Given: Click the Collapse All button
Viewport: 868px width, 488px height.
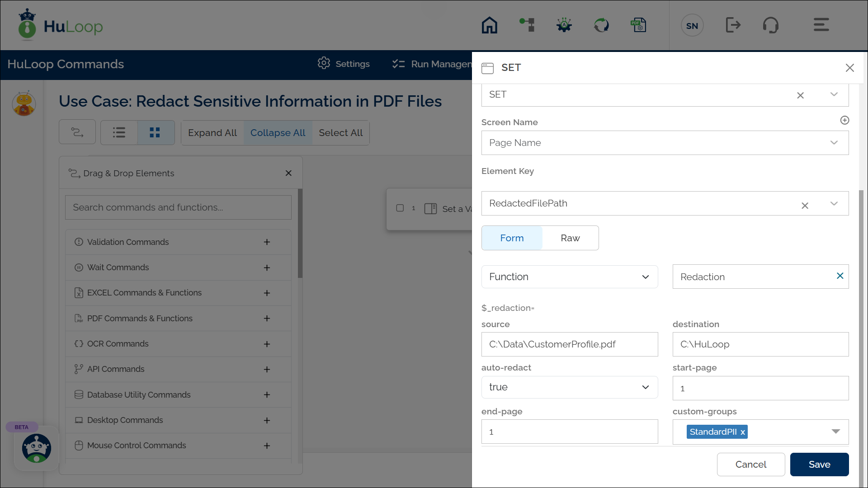Looking at the screenshot, I should click(278, 133).
